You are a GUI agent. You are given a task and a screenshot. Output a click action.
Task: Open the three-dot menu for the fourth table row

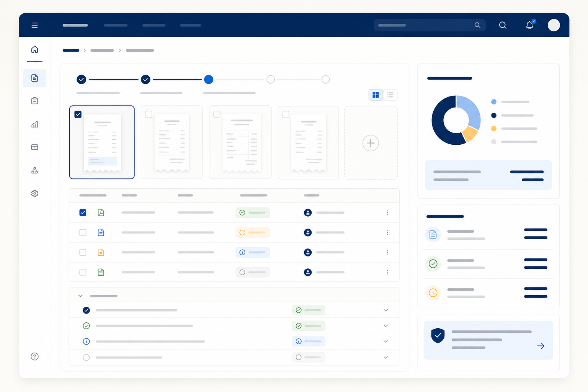click(387, 272)
